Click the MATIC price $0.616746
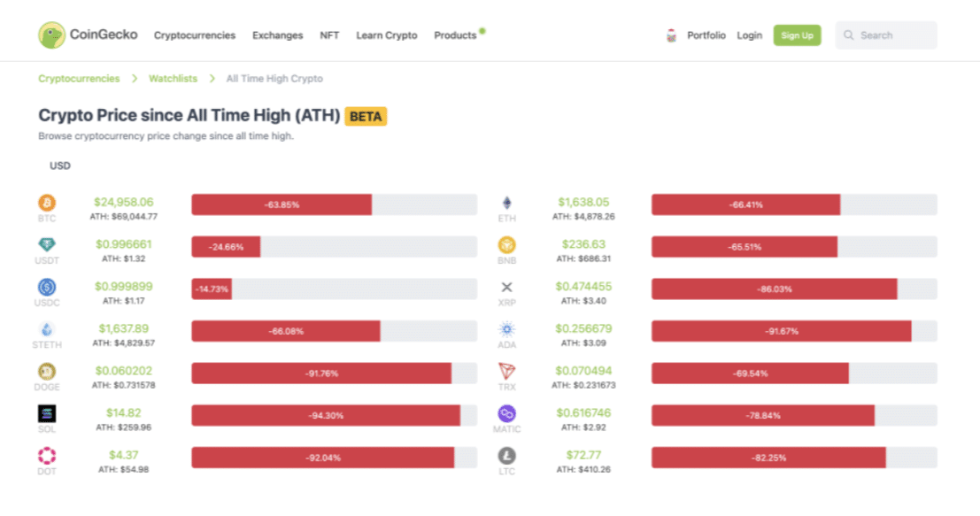This screenshot has height=516, width=980. tap(583, 413)
